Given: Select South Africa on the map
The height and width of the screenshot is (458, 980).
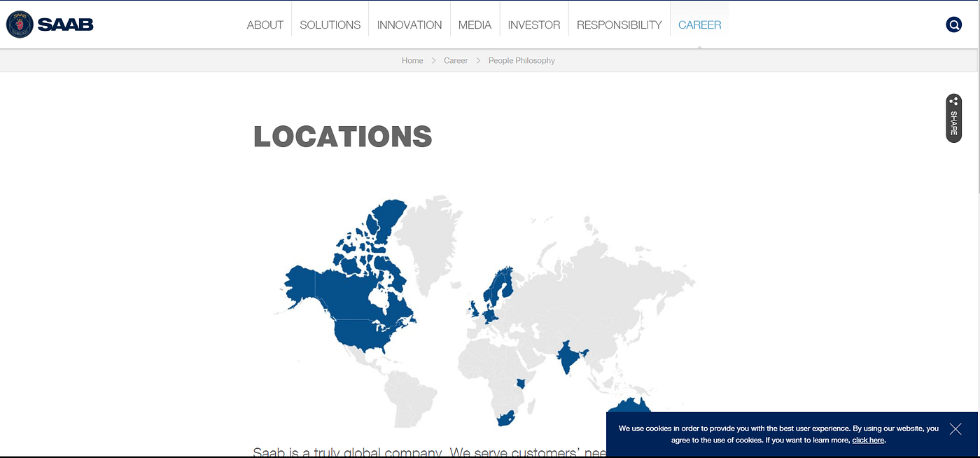Looking at the screenshot, I should click(x=506, y=418).
